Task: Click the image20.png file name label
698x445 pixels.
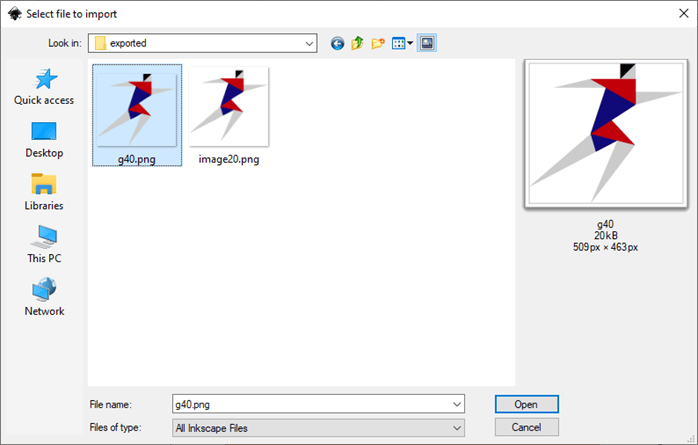Action: pos(229,159)
